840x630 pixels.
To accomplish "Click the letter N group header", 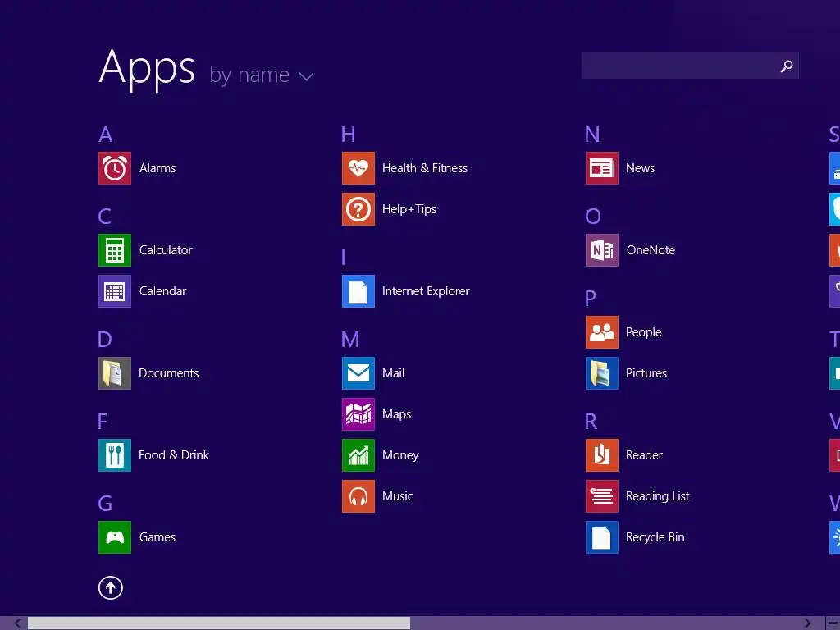I will [592, 135].
